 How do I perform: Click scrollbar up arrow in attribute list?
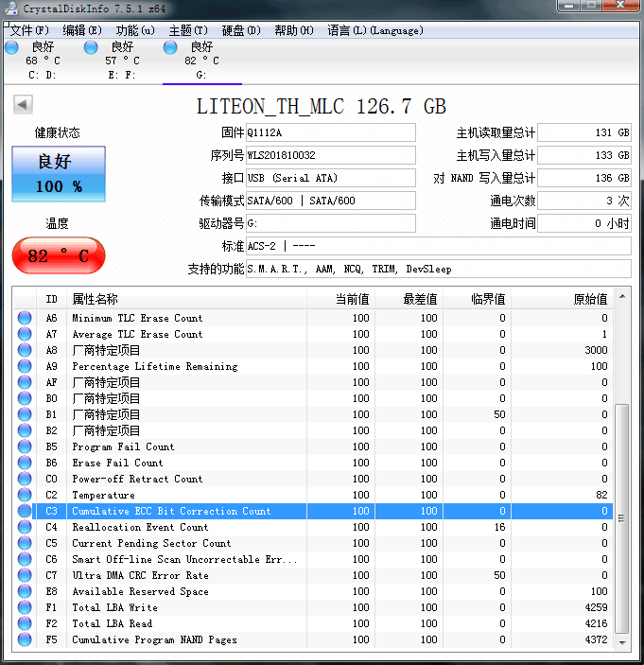(x=622, y=296)
